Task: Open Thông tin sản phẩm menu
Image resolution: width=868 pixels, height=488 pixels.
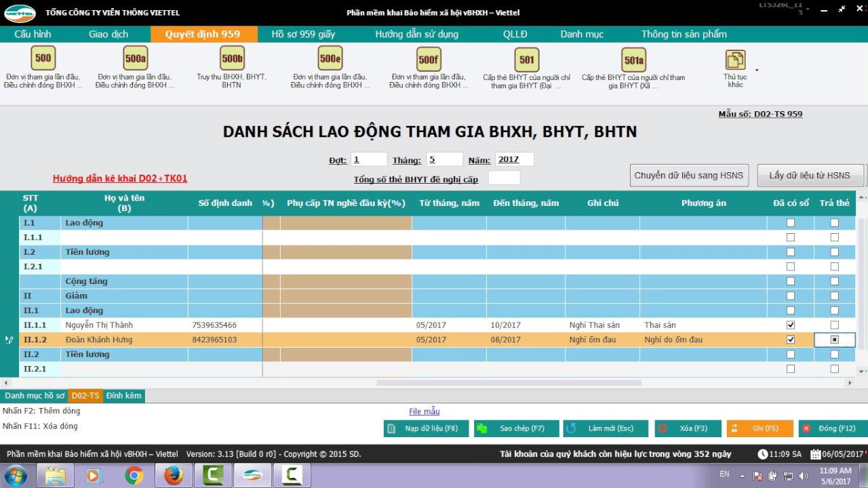Action: coord(684,34)
